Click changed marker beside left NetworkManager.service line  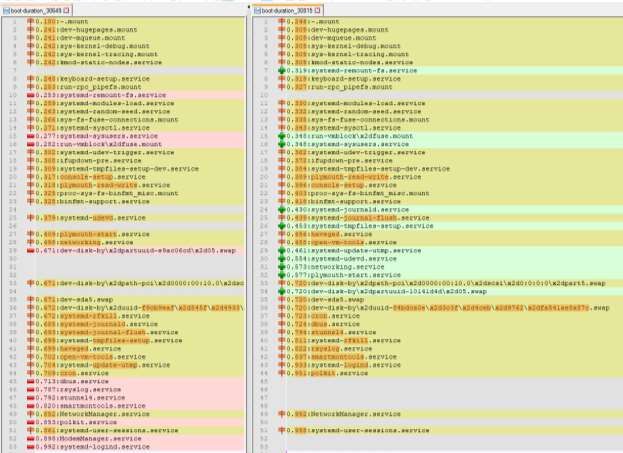[x=31, y=414]
